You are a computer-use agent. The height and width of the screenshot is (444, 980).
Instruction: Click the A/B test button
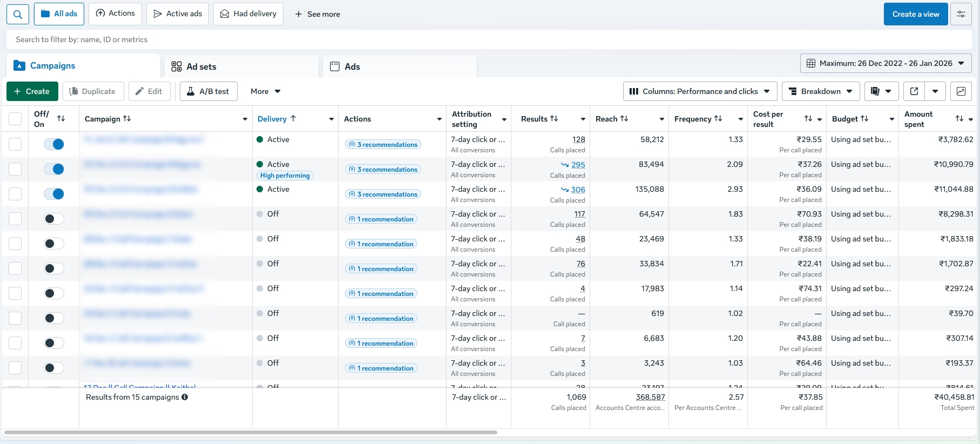(208, 91)
